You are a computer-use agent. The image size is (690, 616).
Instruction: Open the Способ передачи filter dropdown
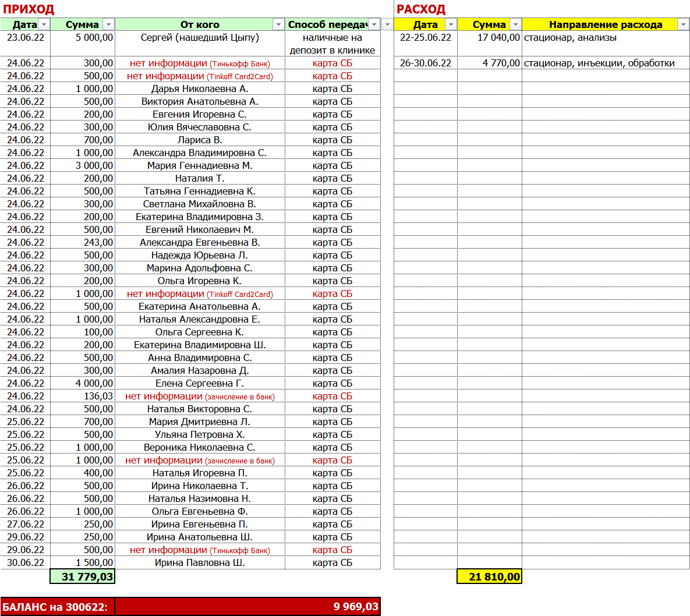[374, 24]
